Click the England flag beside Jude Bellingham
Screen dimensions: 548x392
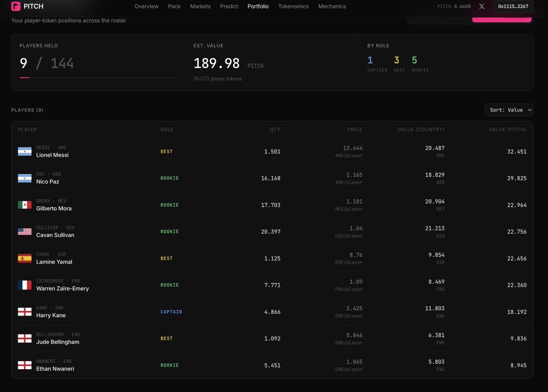coord(25,339)
